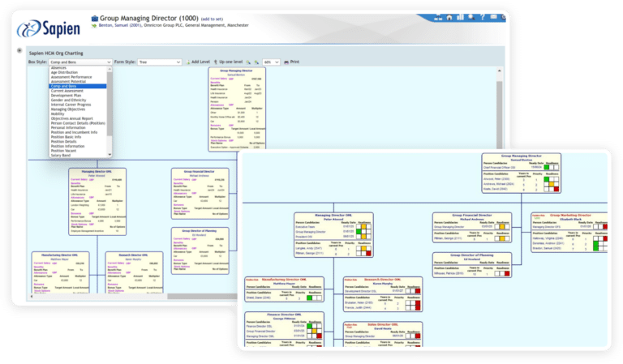
Task: Click Group Financial Director compensation box
Action: 200,194
